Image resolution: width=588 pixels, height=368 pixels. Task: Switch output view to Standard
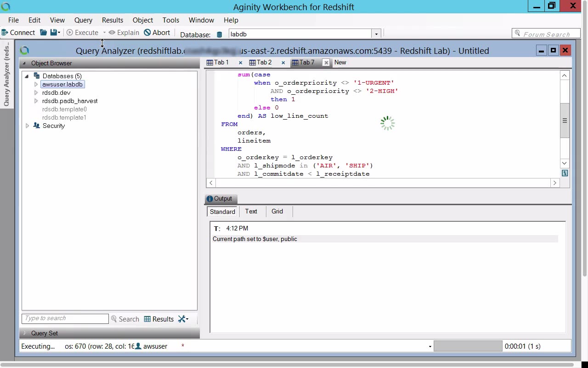222,212
